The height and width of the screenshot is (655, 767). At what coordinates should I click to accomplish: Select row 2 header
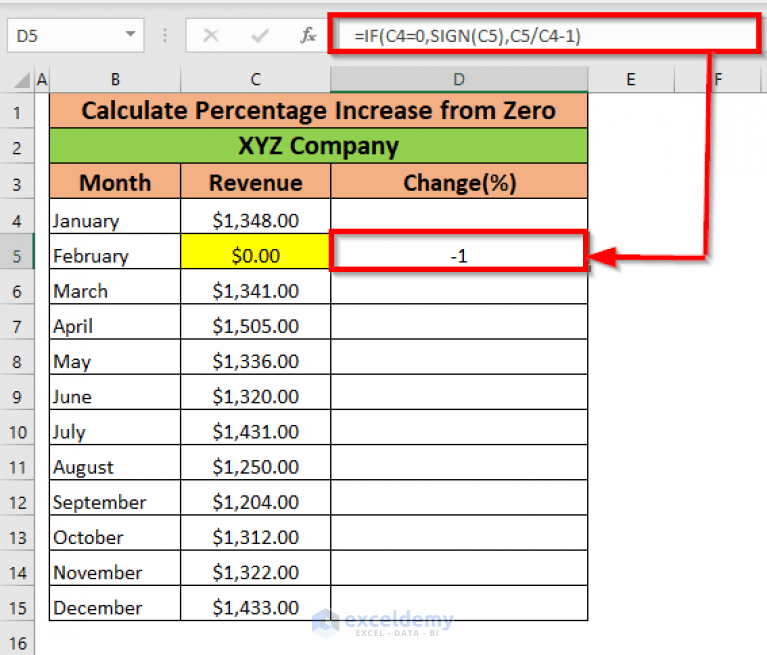tap(17, 146)
